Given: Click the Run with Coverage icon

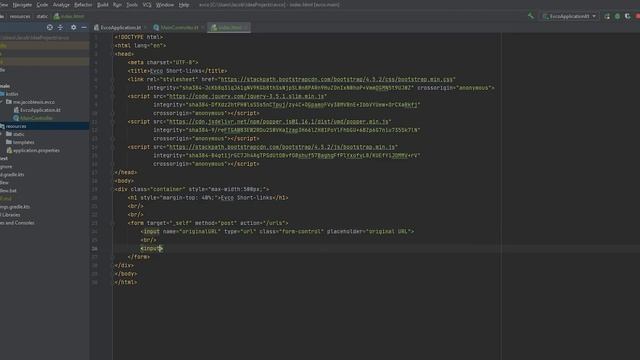Looking at the screenshot, I should pos(627,16).
